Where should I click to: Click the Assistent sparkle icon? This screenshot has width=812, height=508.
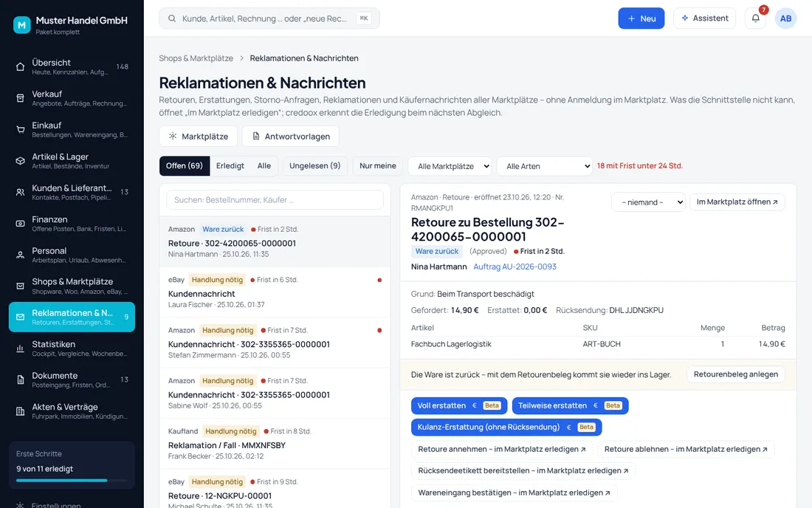(x=684, y=18)
